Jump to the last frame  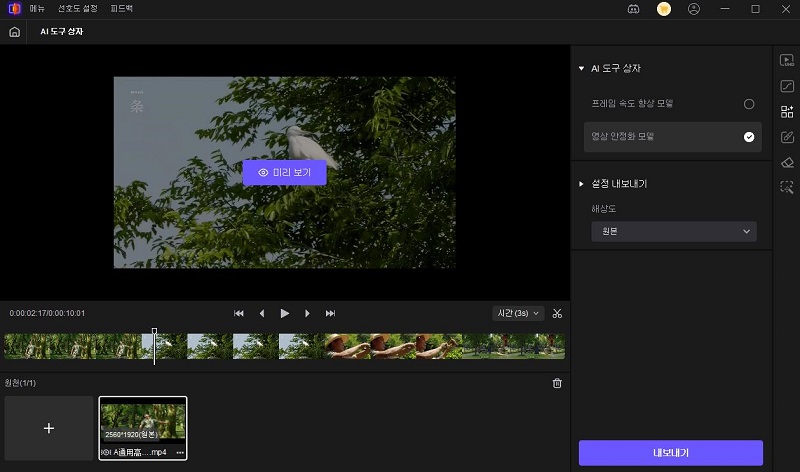(x=331, y=313)
